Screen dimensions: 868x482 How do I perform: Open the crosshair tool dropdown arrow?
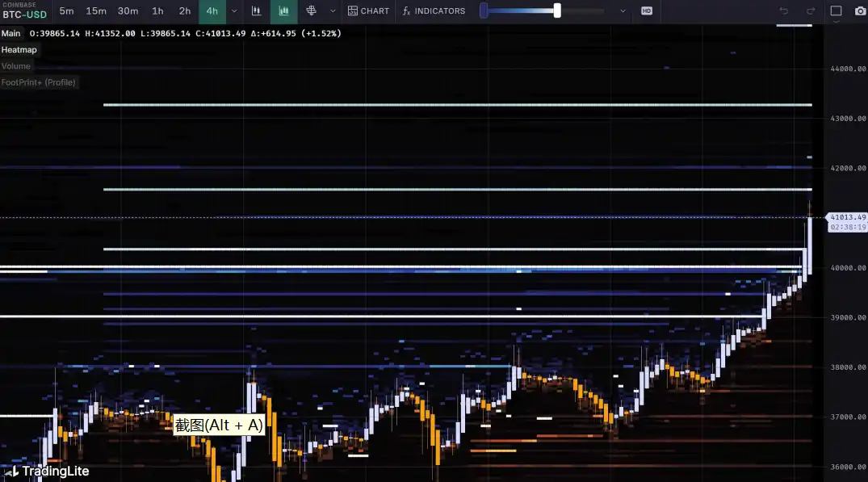(333, 11)
